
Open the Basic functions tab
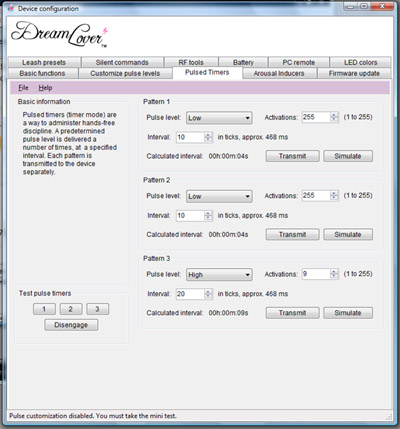[x=42, y=73]
